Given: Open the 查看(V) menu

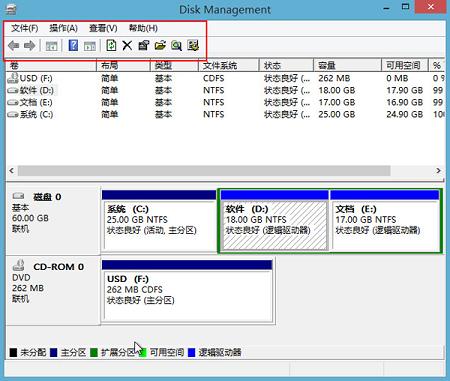Looking at the screenshot, I should [x=103, y=28].
